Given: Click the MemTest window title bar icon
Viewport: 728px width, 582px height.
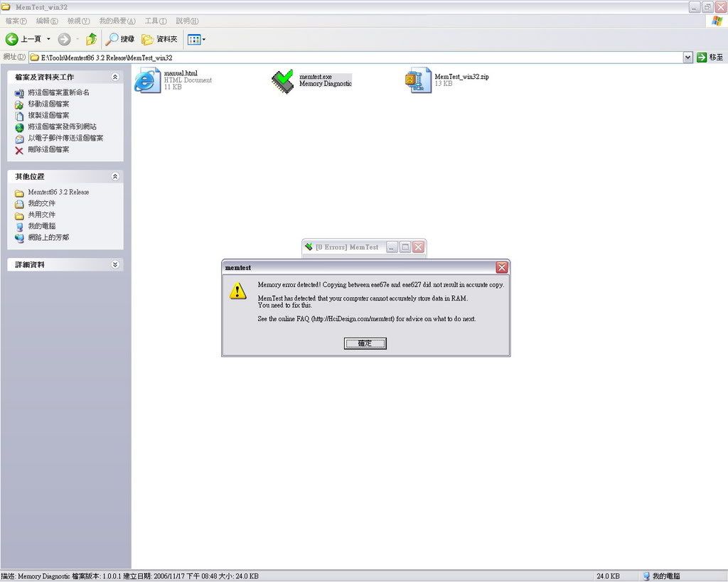Looking at the screenshot, I should click(309, 247).
